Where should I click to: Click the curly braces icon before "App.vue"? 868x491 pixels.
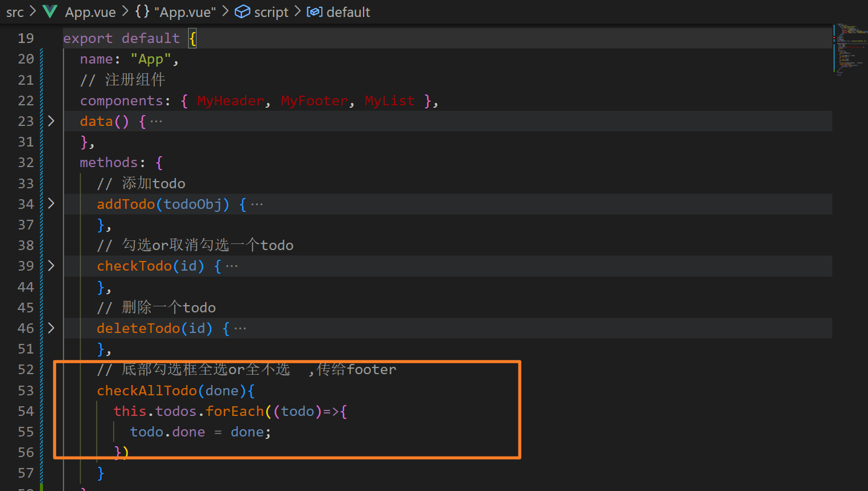point(142,12)
